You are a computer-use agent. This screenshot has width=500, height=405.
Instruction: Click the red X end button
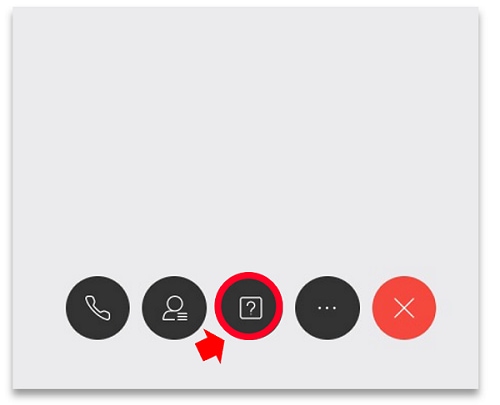[x=404, y=307]
